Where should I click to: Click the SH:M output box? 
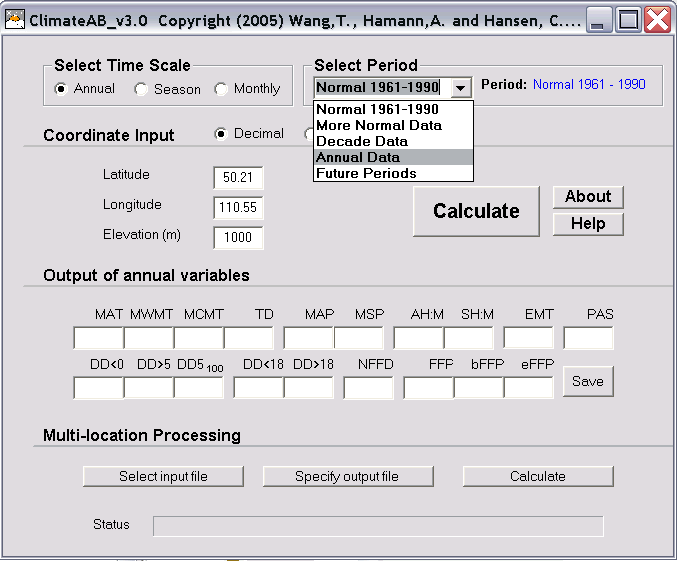pyautogui.click(x=468, y=338)
